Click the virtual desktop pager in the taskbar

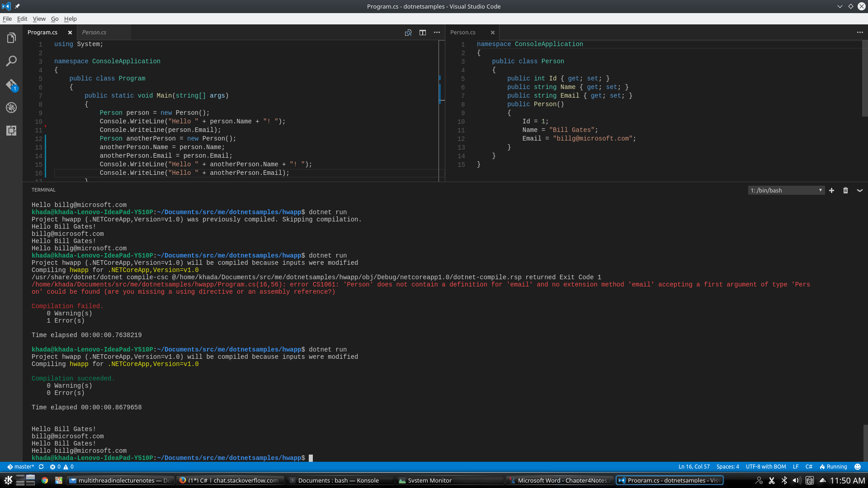[x=26, y=480]
